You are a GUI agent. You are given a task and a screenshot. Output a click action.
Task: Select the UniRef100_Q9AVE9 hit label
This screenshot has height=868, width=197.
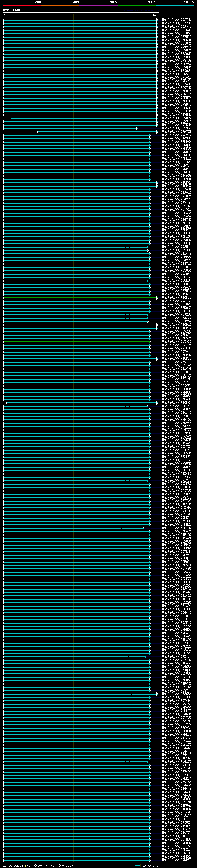click(x=176, y=132)
